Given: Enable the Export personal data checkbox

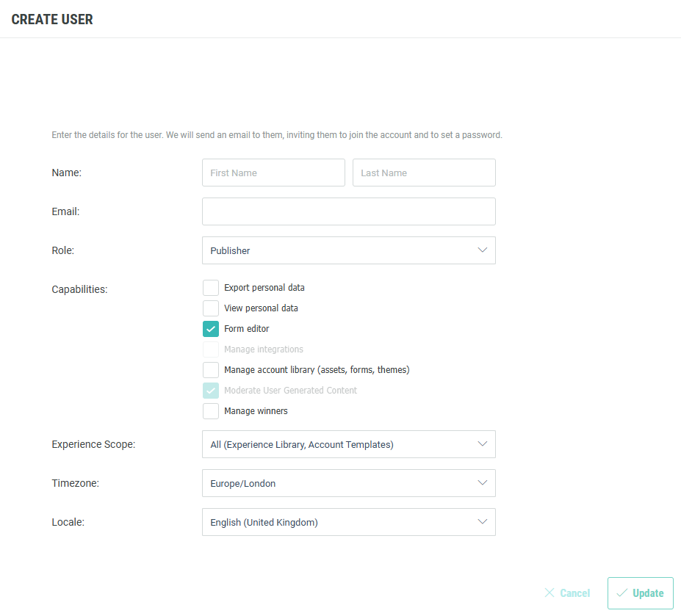Looking at the screenshot, I should click(211, 288).
